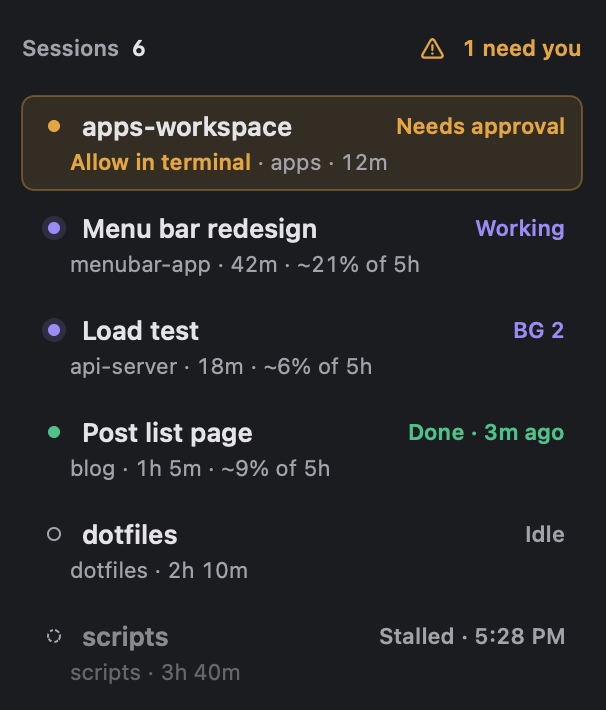The image size is (606, 710).
Task: Click the purple status dot beside Menu bar redesign
Action: click(x=54, y=228)
